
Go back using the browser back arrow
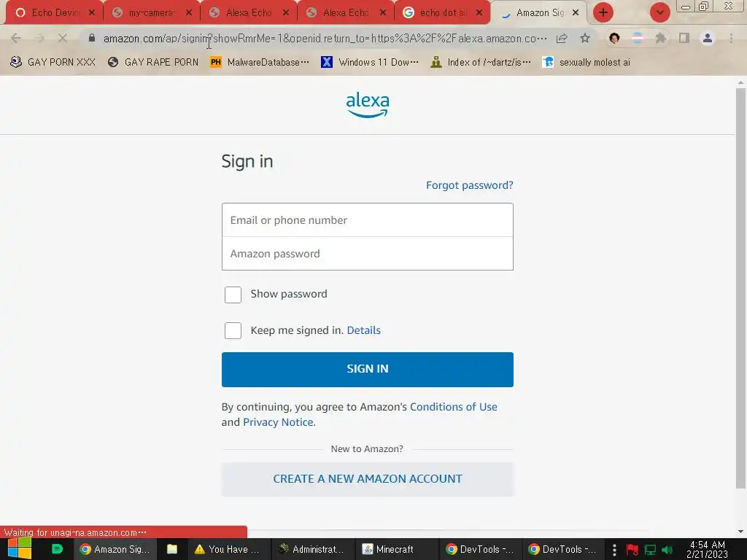(16, 38)
